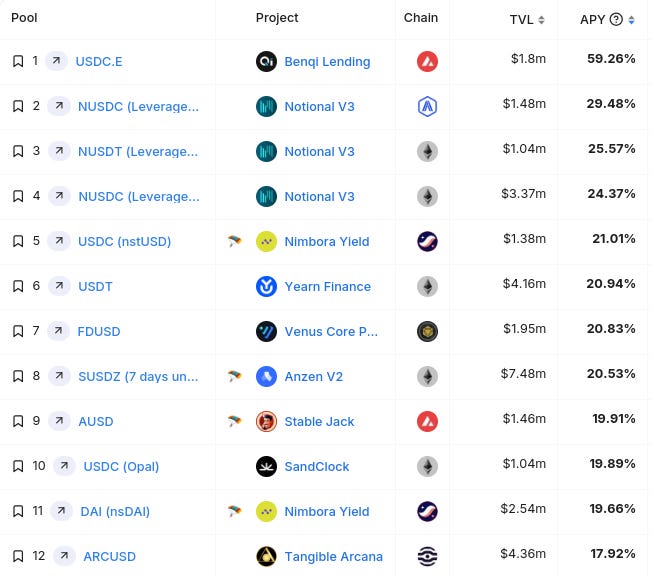651x576 pixels.
Task: Click the 59.26% APY value
Action: click(x=611, y=59)
